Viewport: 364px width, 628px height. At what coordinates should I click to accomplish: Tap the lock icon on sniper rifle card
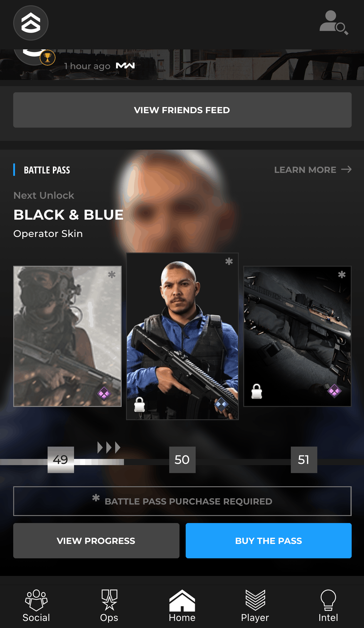click(x=257, y=391)
